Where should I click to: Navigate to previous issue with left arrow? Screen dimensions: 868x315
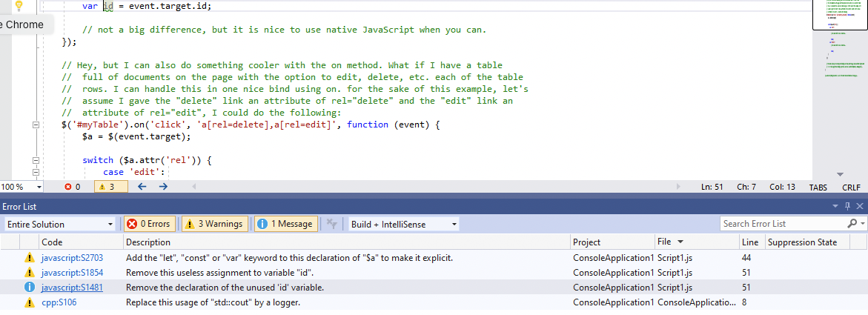coord(142,187)
